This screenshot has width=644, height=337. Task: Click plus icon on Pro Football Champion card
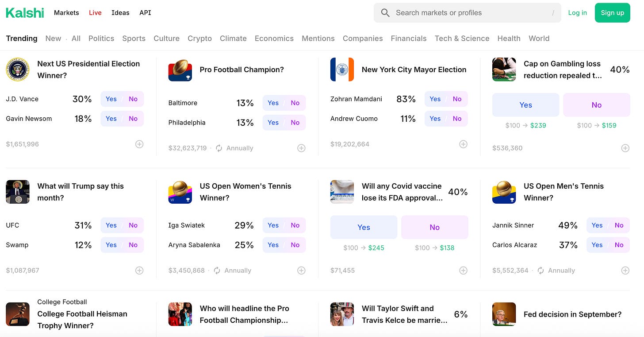301,148
